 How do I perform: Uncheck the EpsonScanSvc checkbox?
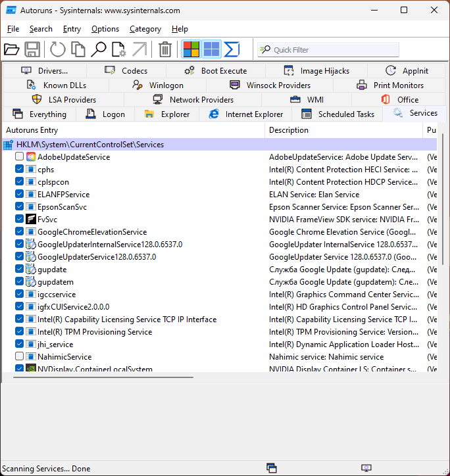[19, 206]
